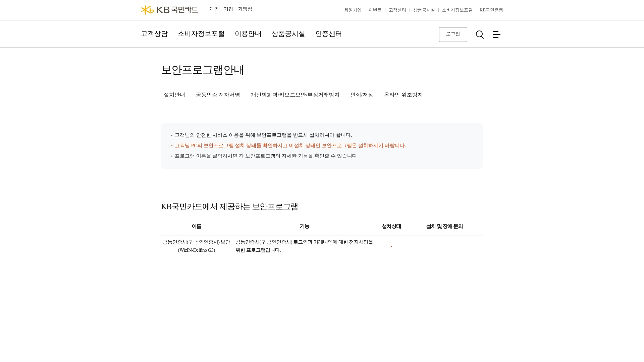Select the 온라인 위조방지 tab

[x=404, y=95]
